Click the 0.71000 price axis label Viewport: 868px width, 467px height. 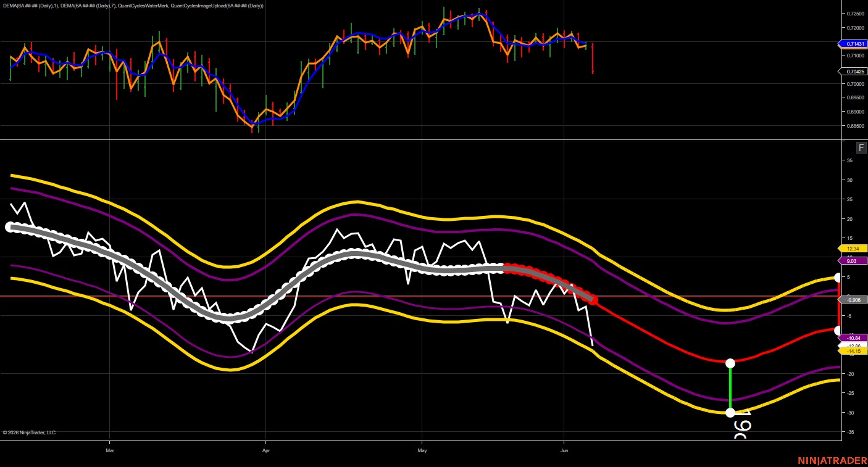pos(855,56)
